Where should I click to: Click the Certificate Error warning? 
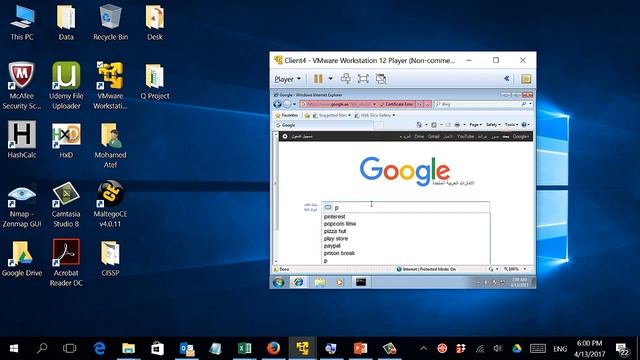[396, 104]
